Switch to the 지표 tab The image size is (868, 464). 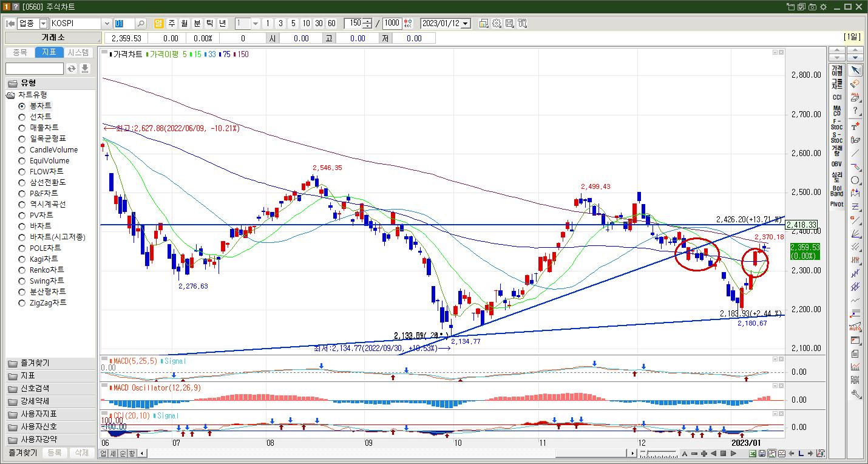pos(49,52)
